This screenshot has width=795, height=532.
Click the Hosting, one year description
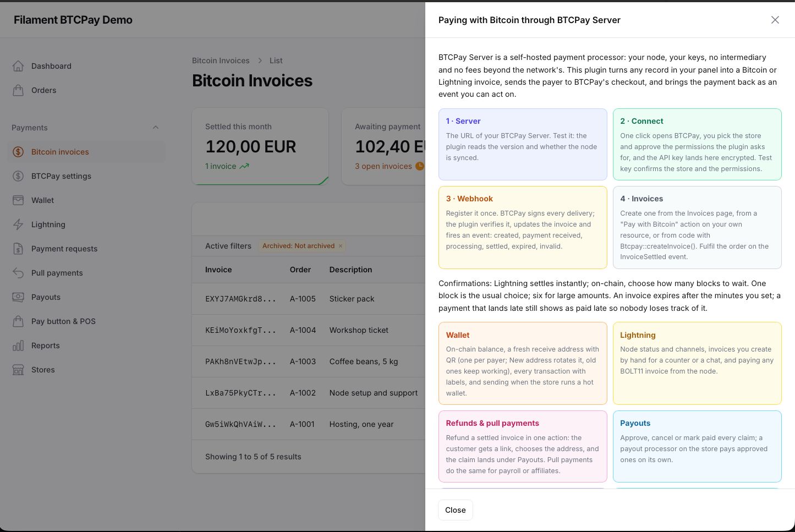pyautogui.click(x=361, y=424)
